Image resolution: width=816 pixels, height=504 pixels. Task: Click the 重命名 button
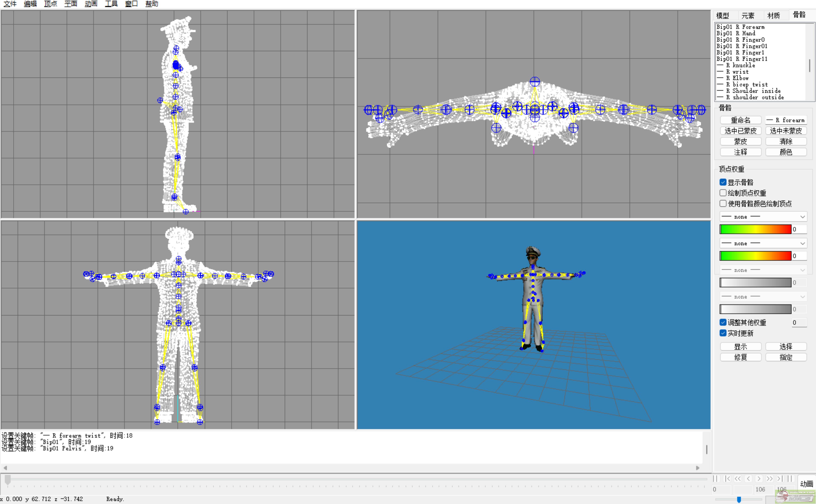(x=740, y=120)
